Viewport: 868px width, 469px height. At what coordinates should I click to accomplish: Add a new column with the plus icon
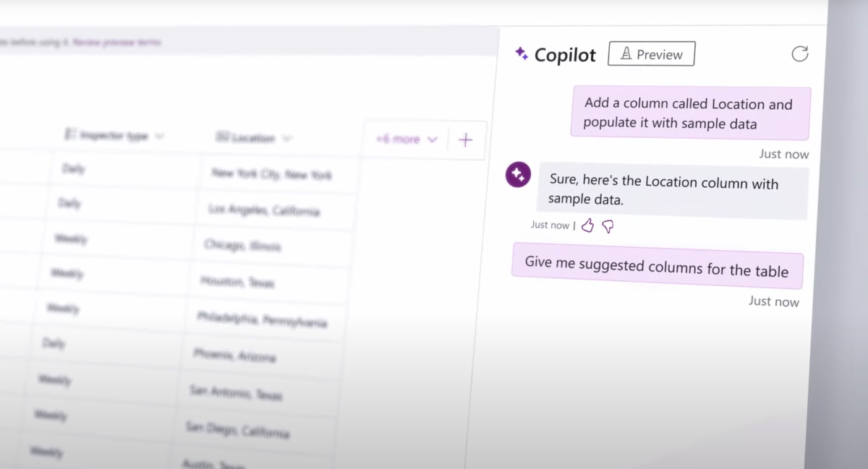click(465, 139)
